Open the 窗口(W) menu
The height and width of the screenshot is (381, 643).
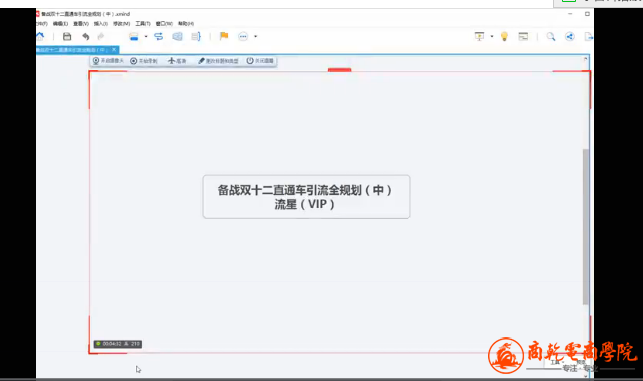[164, 24]
